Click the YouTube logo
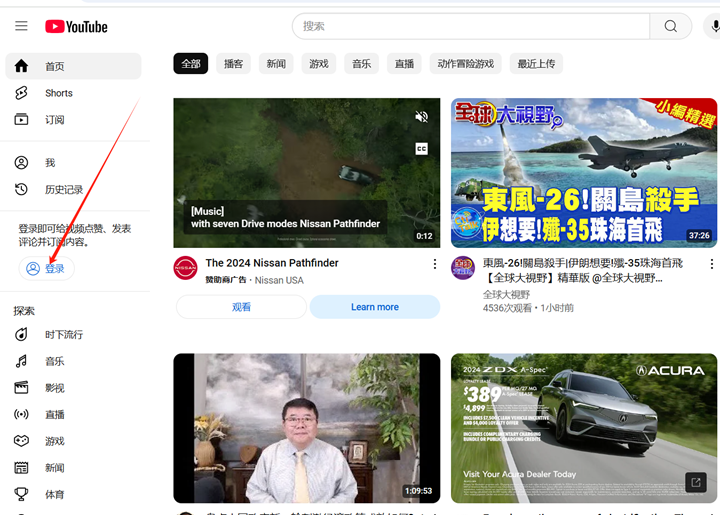Screen dimensions: 720x515 point(77,26)
